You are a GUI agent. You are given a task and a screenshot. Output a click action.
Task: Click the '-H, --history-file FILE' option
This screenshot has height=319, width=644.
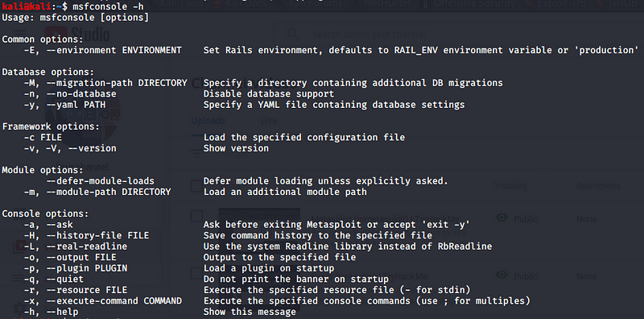click(x=86, y=235)
